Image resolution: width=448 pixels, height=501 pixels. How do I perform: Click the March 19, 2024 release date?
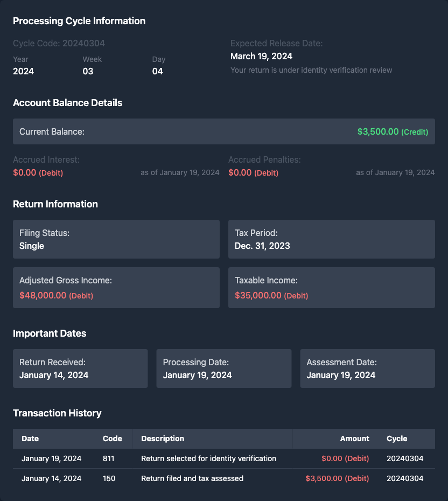261,56
